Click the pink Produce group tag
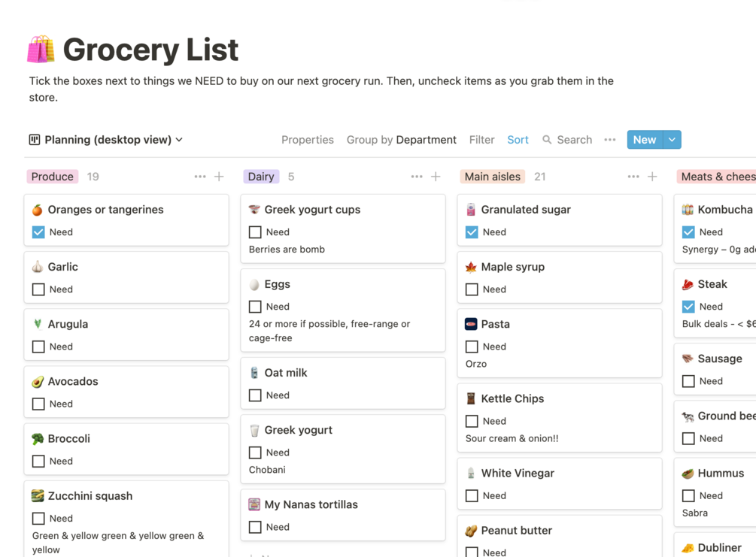 pyautogui.click(x=53, y=177)
